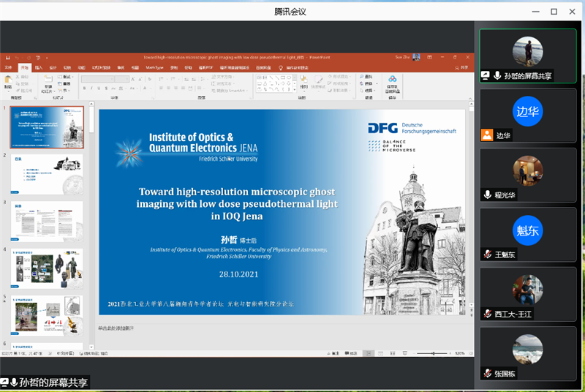The image size is (585, 392).
Task: Click the Share button in PowerPoint ribbon
Action: [461, 67]
